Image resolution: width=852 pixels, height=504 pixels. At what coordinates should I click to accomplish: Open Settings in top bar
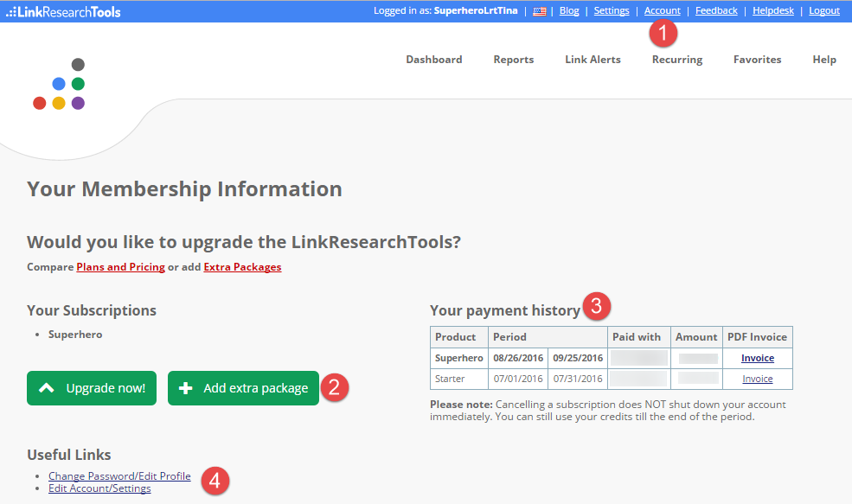tap(612, 11)
